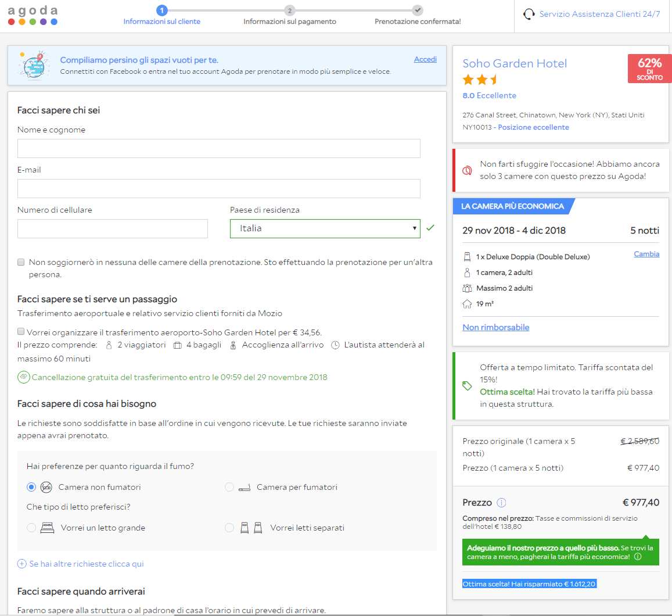672x616 pixels.
Task: Select Camera non fumatori radio button
Action: [31, 488]
